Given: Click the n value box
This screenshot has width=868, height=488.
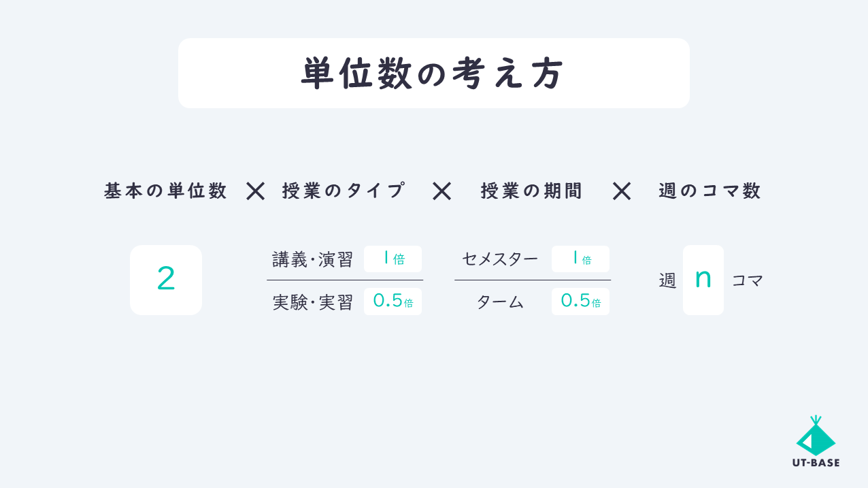Looking at the screenshot, I should click(703, 280).
